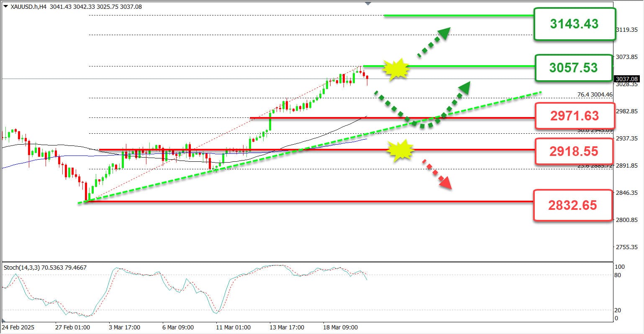The image size is (644, 334).
Task: Click price axis level 3073.85
Action: (627, 57)
